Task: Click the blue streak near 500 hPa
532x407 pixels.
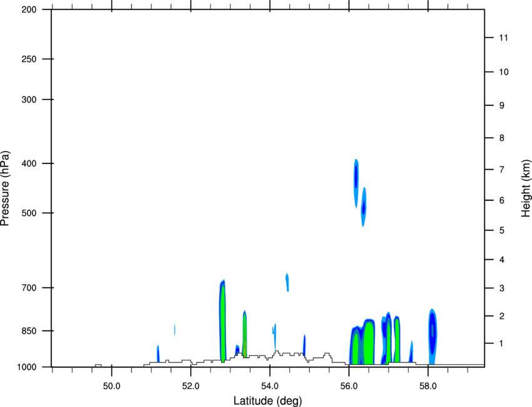Action: click(x=364, y=207)
